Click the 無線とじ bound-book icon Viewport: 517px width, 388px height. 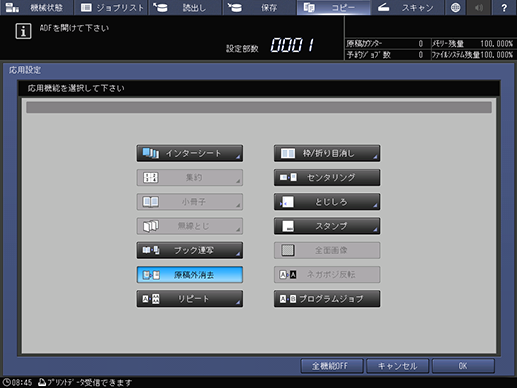(151, 226)
